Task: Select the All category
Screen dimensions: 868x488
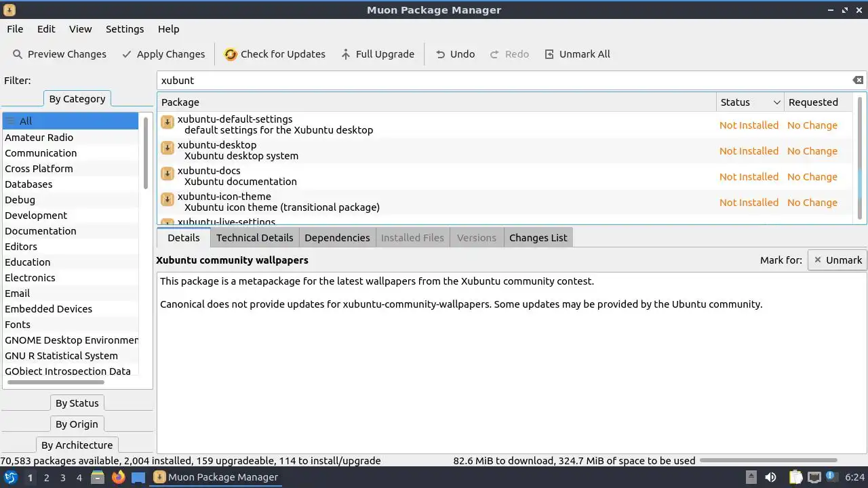Action: [x=71, y=121]
